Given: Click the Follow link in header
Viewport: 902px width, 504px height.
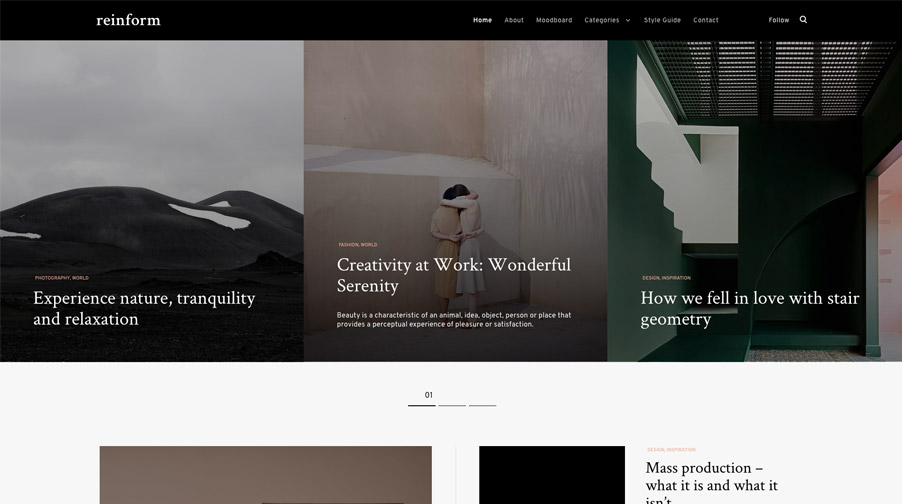Looking at the screenshot, I should click(778, 20).
